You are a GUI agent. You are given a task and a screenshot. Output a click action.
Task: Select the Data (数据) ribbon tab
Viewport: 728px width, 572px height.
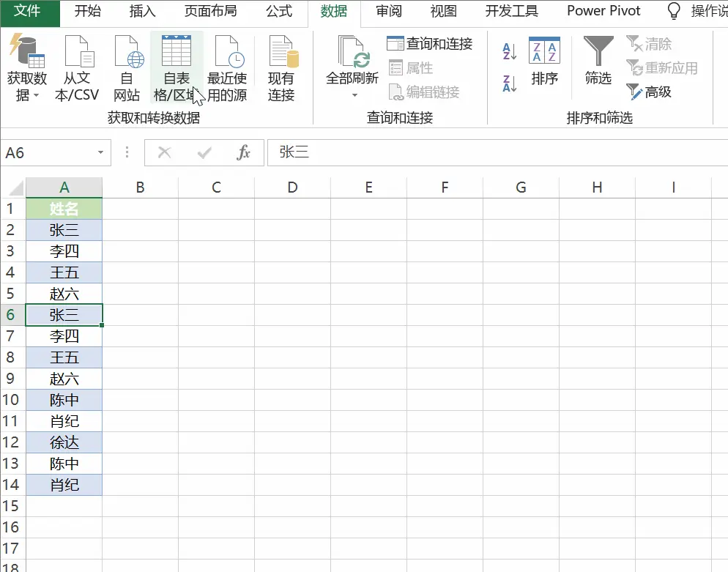(334, 11)
